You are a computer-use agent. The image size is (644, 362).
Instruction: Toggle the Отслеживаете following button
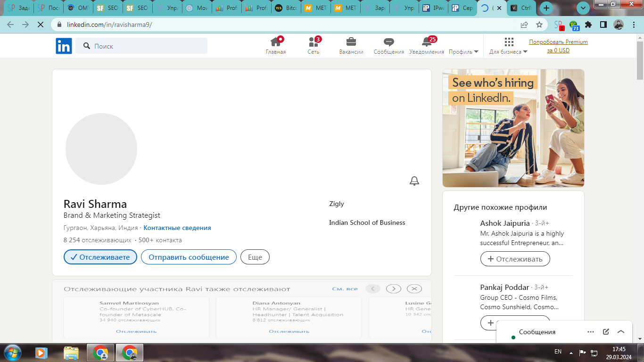click(100, 257)
